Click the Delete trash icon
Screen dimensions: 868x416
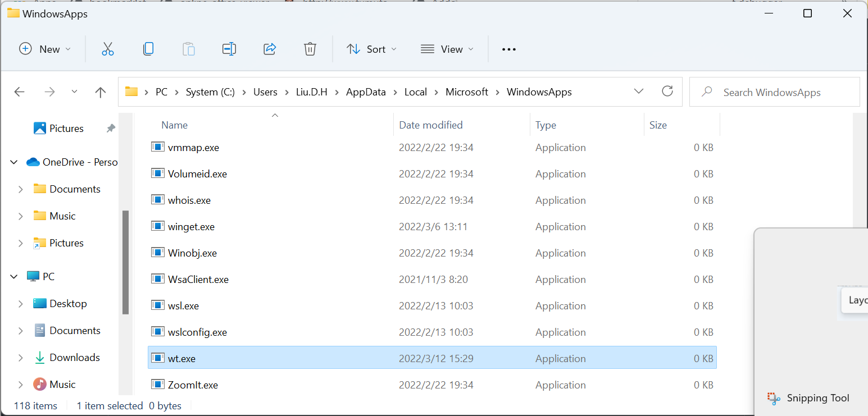pyautogui.click(x=310, y=49)
